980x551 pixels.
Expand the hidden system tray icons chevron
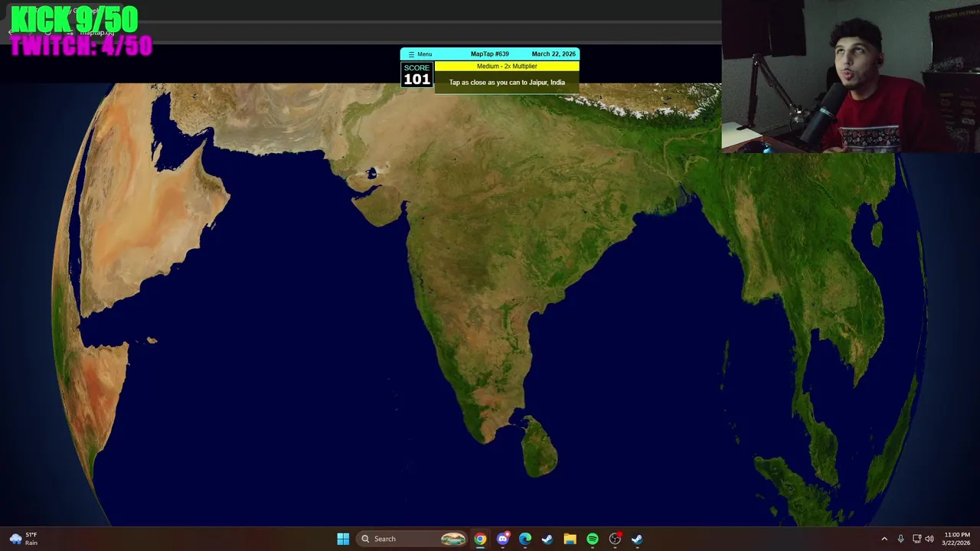pyautogui.click(x=884, y=539)
